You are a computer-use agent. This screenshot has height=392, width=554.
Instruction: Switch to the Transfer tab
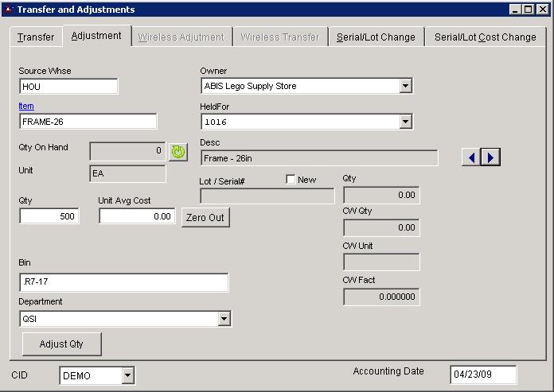click(36, 37)
